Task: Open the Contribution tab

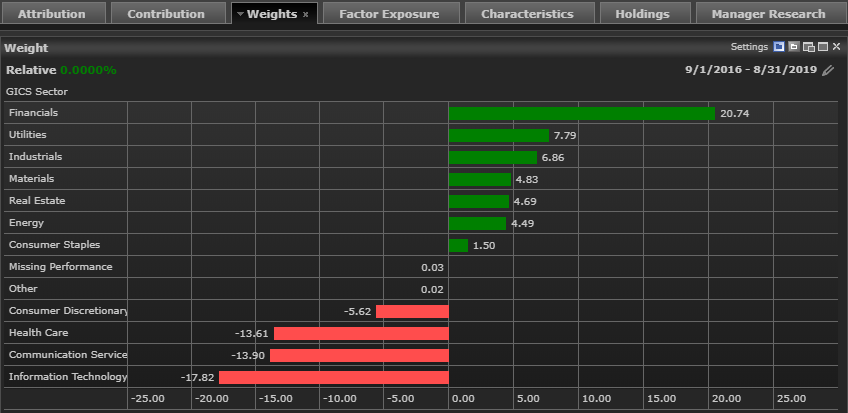Action: coord(166,14)
